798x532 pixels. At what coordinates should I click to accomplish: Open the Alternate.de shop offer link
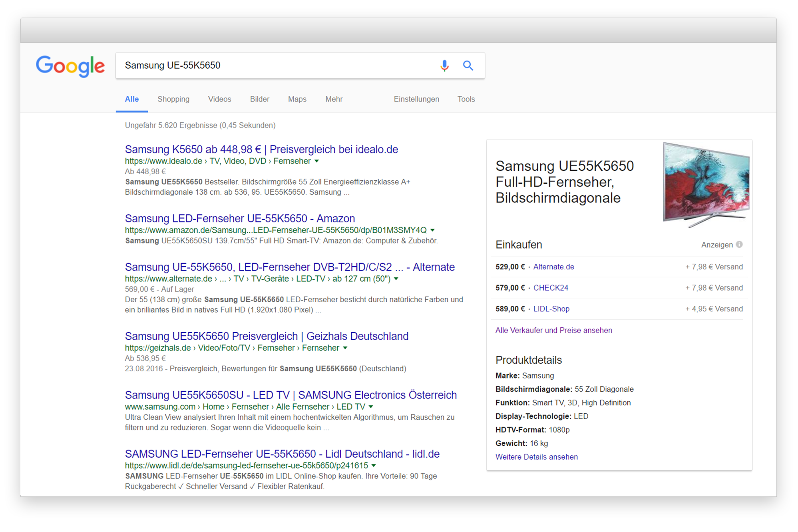(553, 267)
